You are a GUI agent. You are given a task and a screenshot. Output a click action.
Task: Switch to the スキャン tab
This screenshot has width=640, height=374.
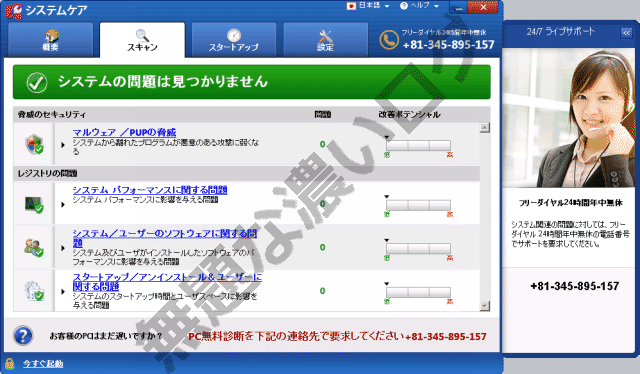tap(142, 40)
